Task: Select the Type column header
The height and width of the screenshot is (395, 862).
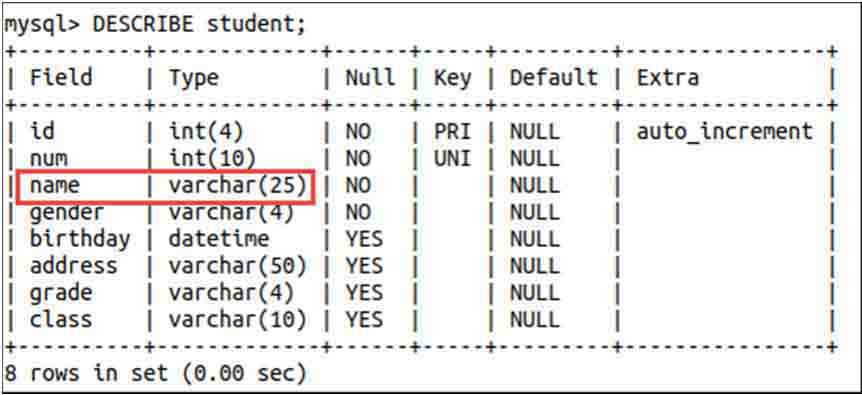Action: coord(194,79)
